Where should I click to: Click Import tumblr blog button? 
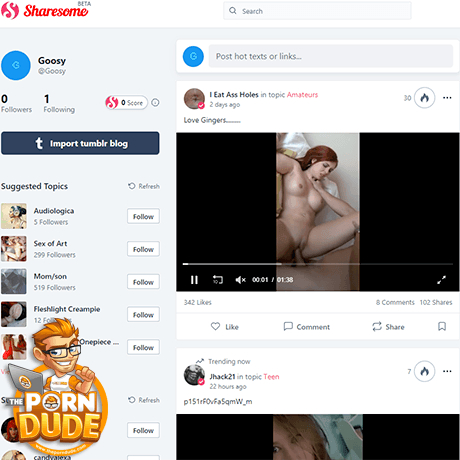(80, 143)
